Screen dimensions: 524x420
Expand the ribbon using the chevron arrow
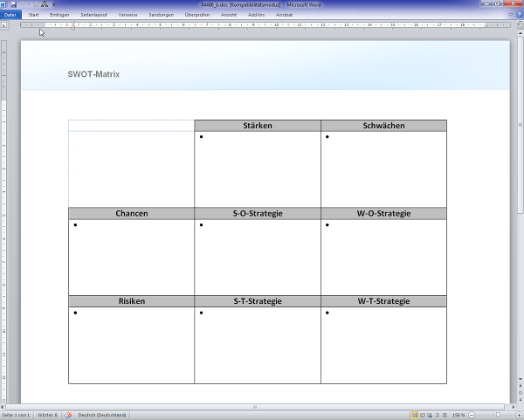coord(510,15)
